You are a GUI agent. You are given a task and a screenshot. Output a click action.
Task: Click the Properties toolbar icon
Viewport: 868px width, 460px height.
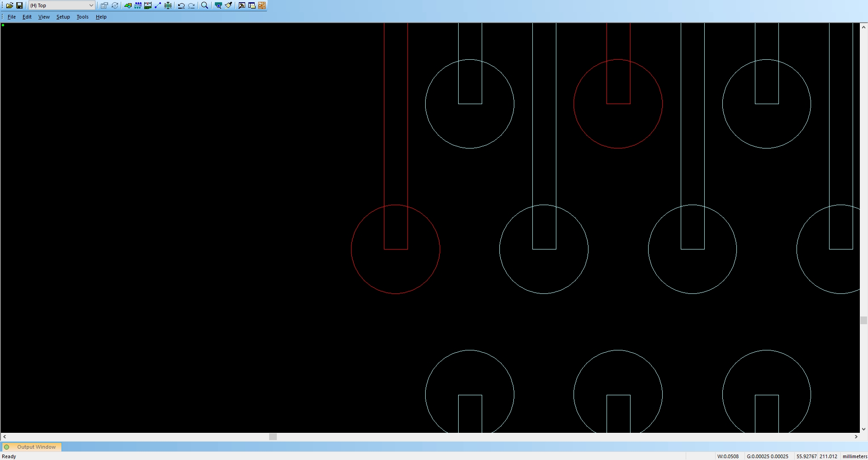104,5
